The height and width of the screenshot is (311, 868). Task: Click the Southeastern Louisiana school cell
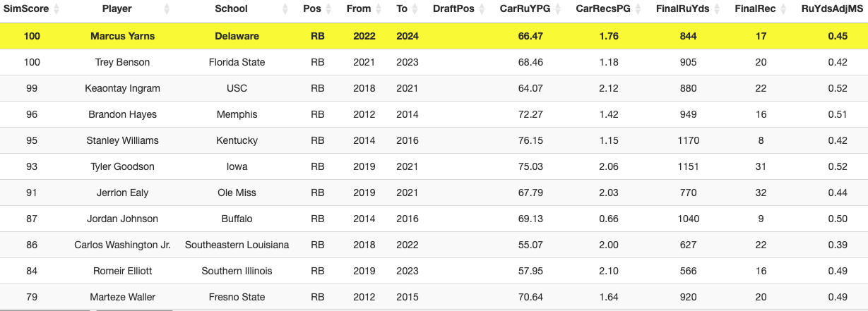tap(237, 245)
